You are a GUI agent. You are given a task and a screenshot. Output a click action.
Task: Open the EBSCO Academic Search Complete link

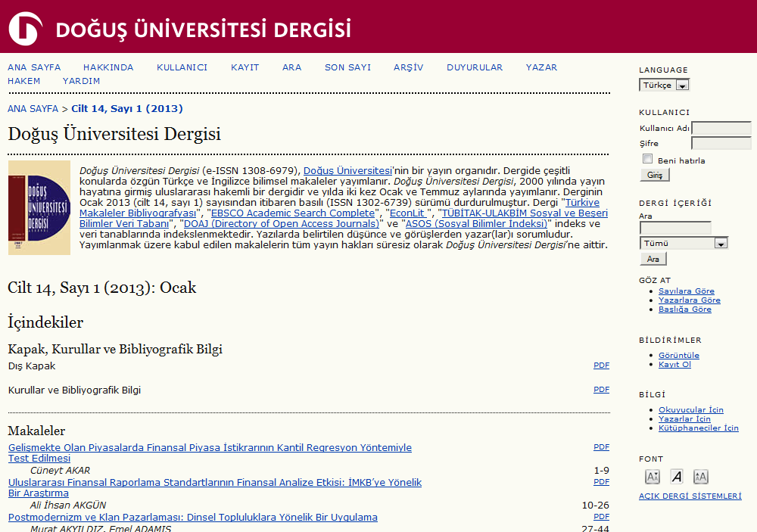point(292,213)
